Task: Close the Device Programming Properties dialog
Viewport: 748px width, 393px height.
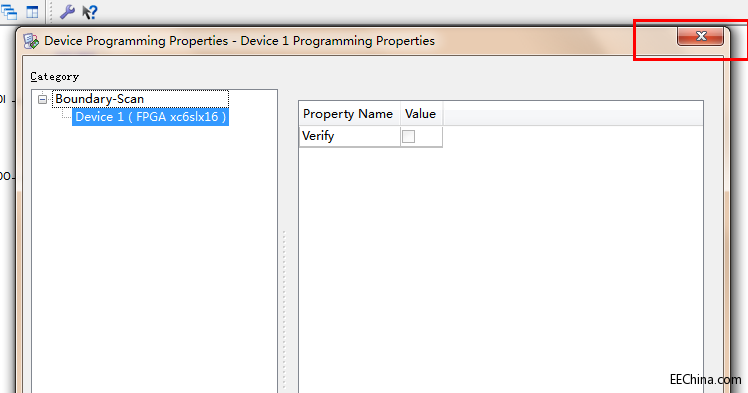Action: click(700, 36)
